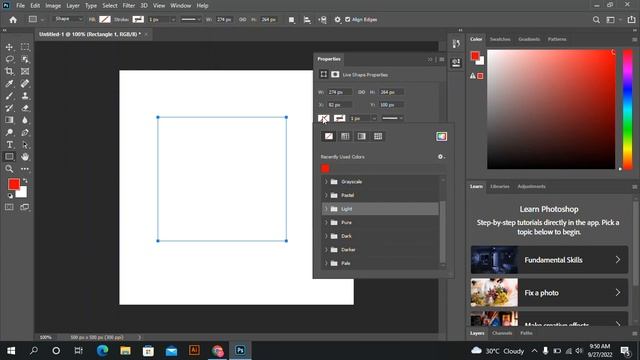The width and height of the screenshot is (640, 360).
Task: Expand the Pure swatch folder
Action: [326, 222]
